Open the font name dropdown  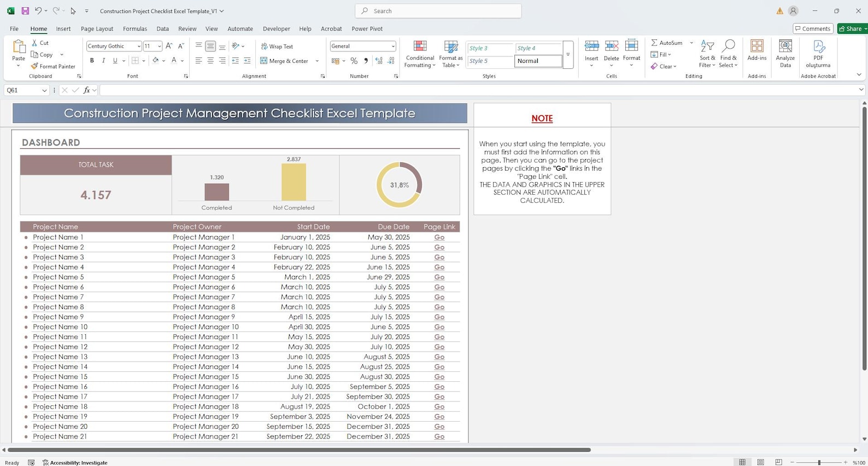click(x=139, y=46)
